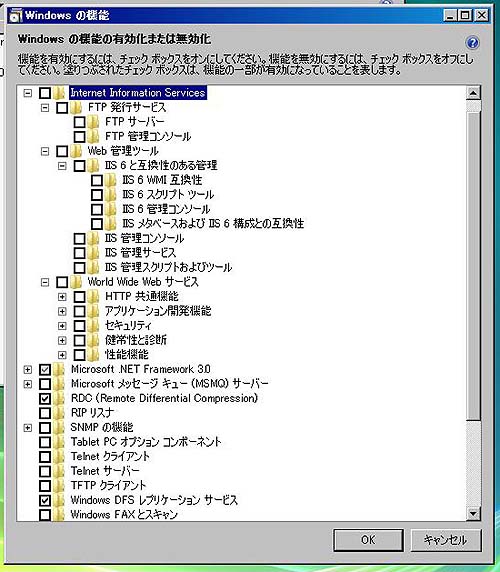Click the folder icon next to IIS 6 管理コンソール

point(111,209)
